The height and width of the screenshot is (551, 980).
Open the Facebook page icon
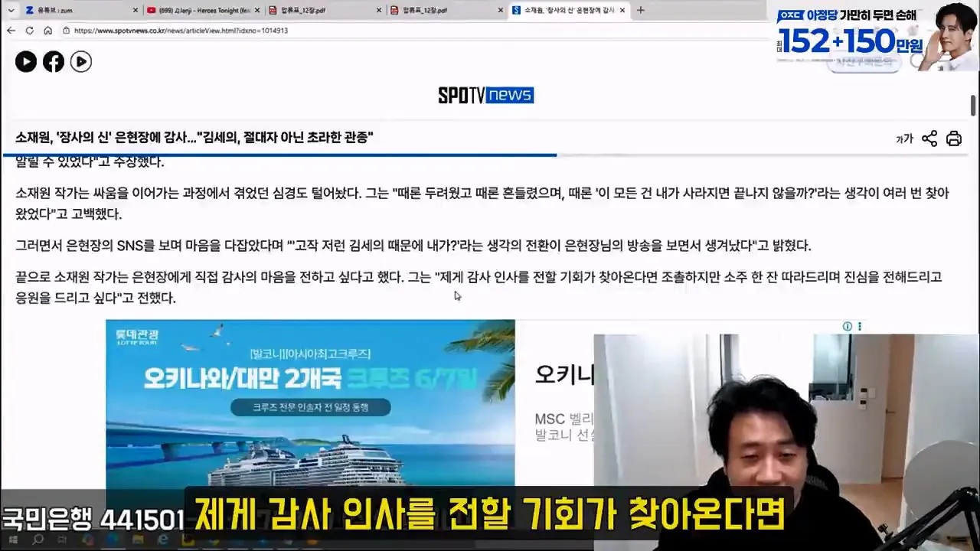[x=54, y=61]
